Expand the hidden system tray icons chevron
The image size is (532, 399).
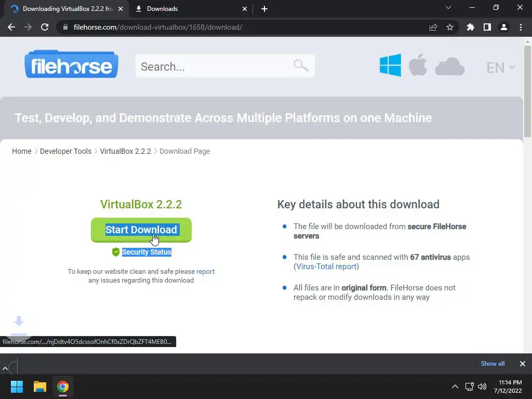[455, 387]
